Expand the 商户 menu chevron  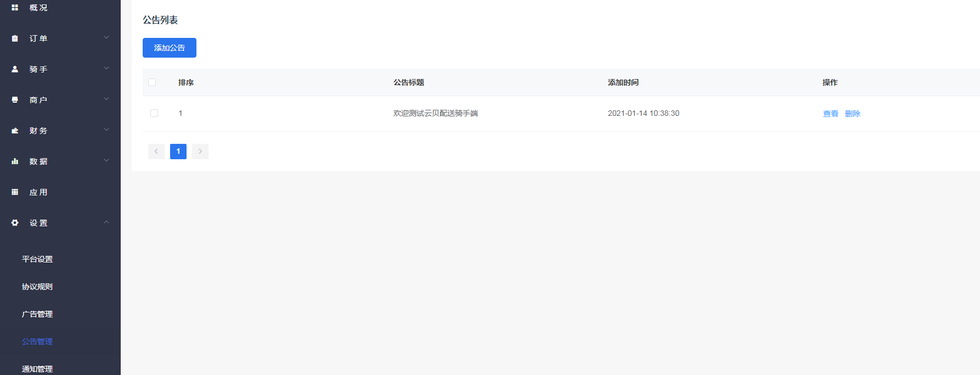[106, 99]
